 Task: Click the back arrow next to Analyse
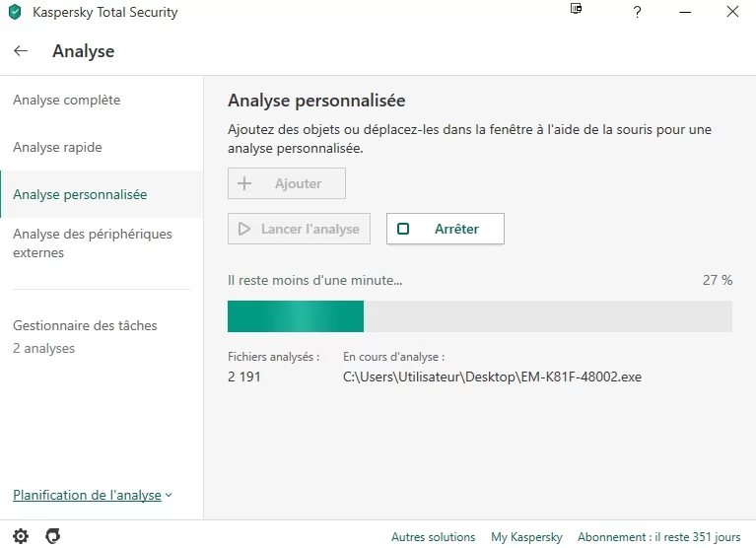point(21,50)
